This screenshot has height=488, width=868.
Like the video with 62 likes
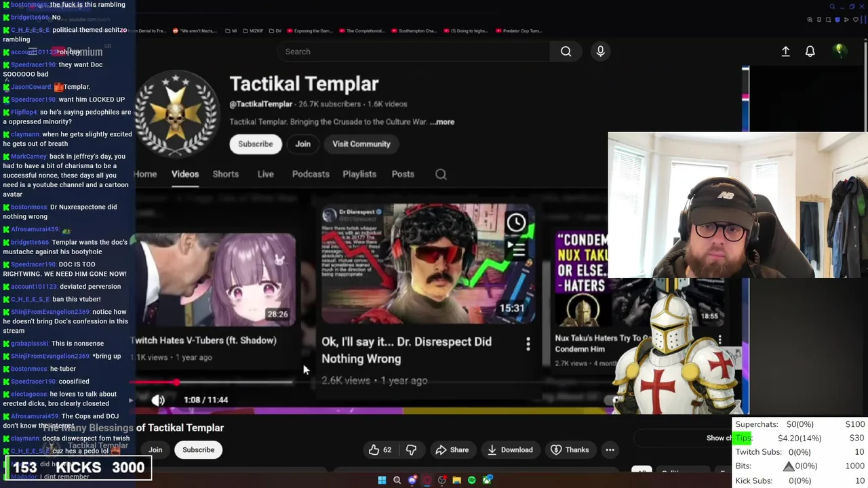[380, 450]
